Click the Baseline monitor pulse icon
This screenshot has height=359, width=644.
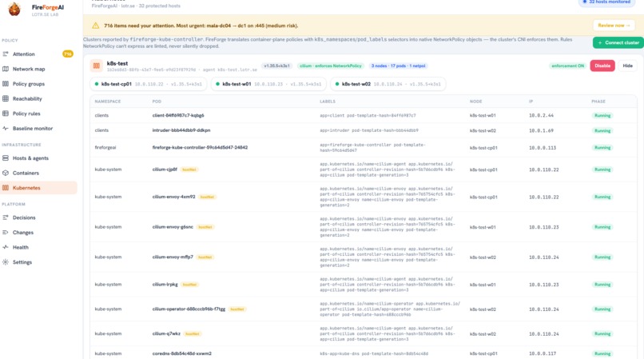(x=6, y=128)
